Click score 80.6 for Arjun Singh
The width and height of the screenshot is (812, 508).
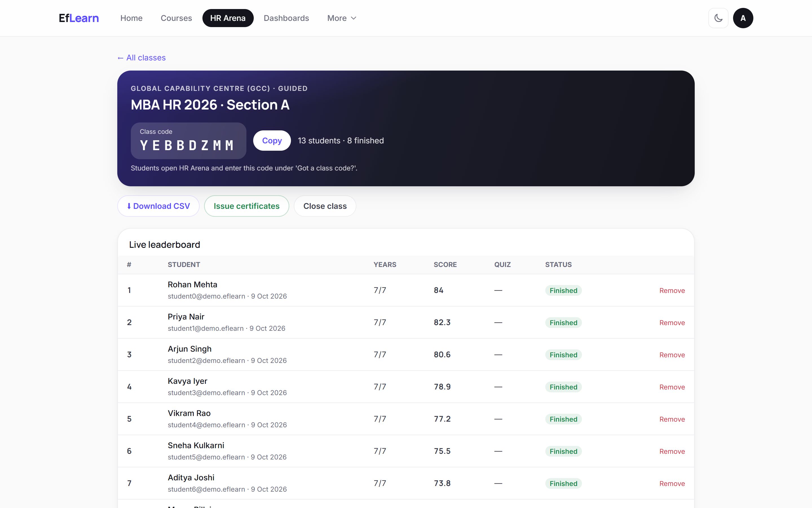tap(442, 354)
